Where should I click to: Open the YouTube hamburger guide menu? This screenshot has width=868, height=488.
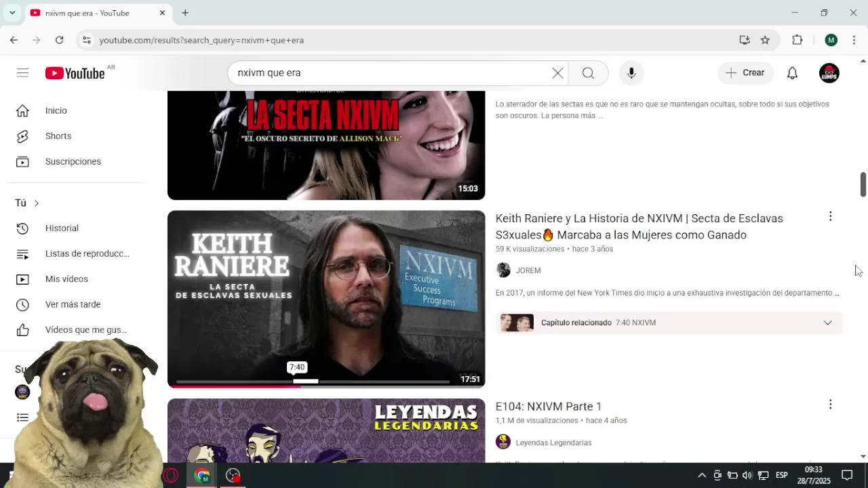tap(22, 73)
